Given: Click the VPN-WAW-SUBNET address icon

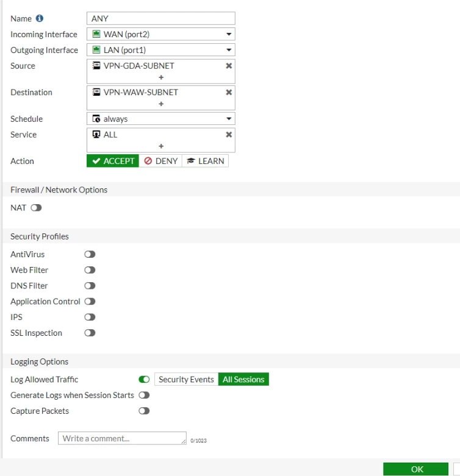Looking at the screenshot, I should [96, 91].
